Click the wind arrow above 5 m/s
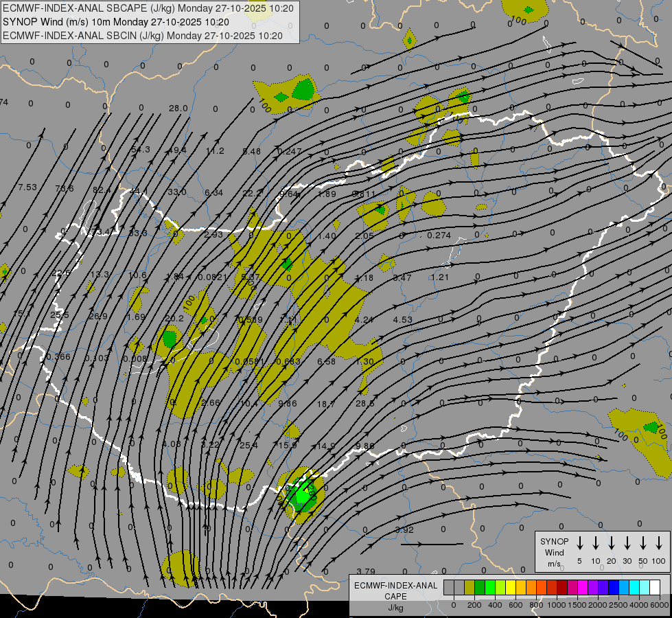Viewport: 672px width, 618px height. (579, 542)
